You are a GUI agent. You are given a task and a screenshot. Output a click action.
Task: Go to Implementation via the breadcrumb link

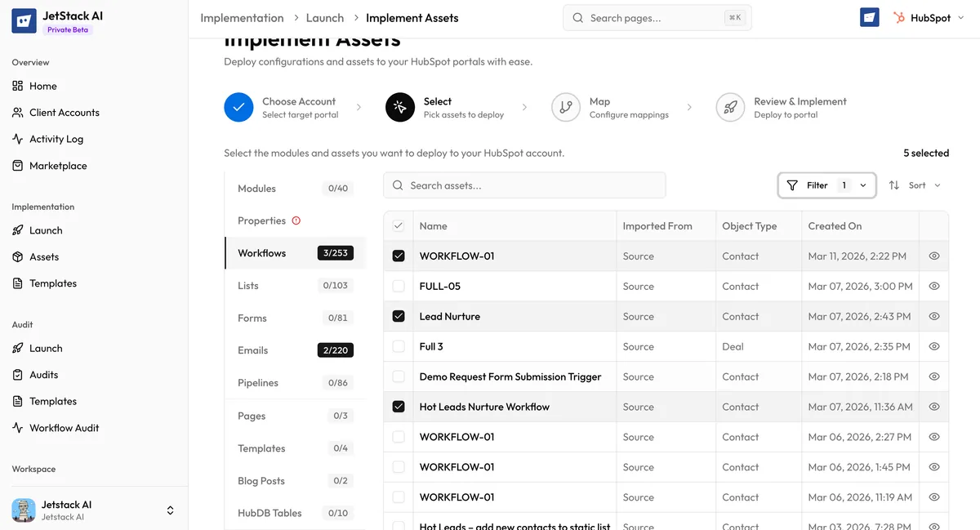pyautogui.click(x=242, y=16)
